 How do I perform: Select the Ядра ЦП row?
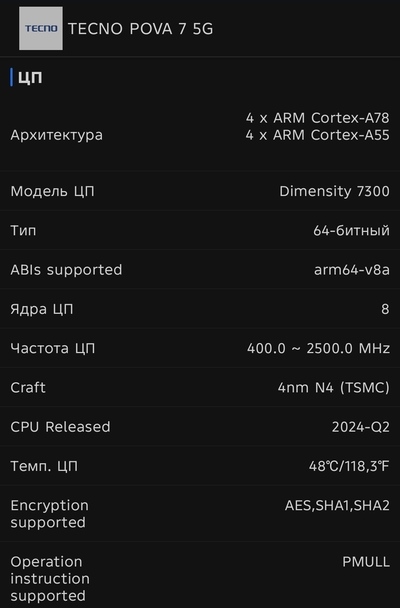coord(200,309)
